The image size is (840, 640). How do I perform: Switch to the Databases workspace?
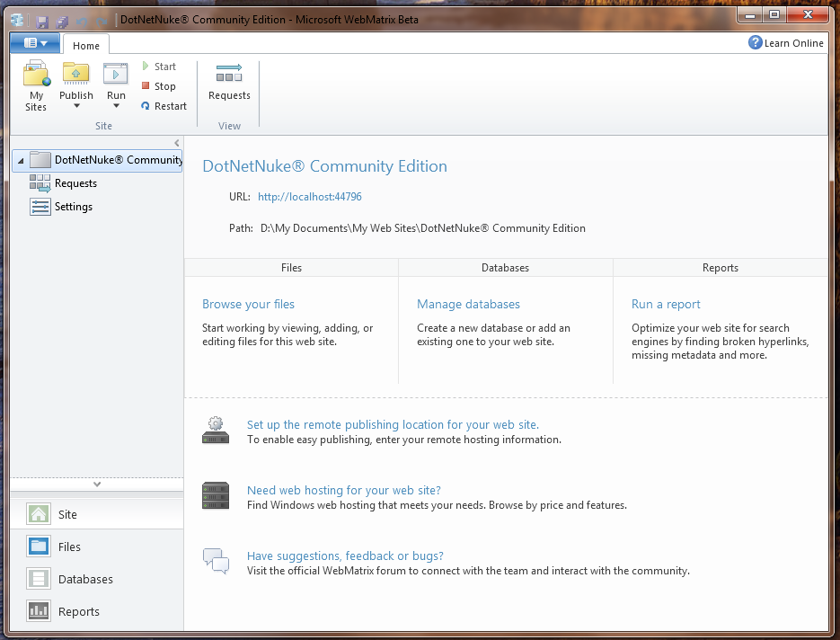point(96,580)
